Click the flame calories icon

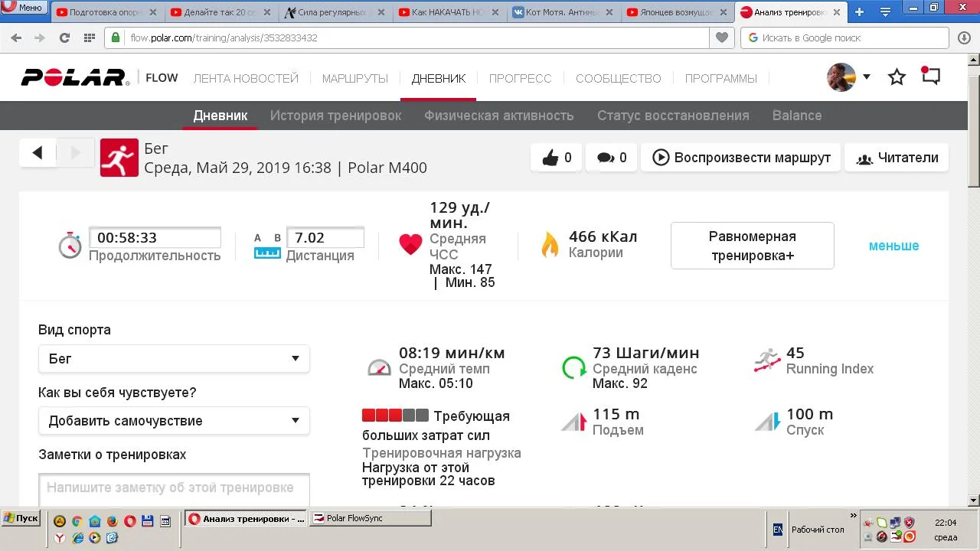550,244
